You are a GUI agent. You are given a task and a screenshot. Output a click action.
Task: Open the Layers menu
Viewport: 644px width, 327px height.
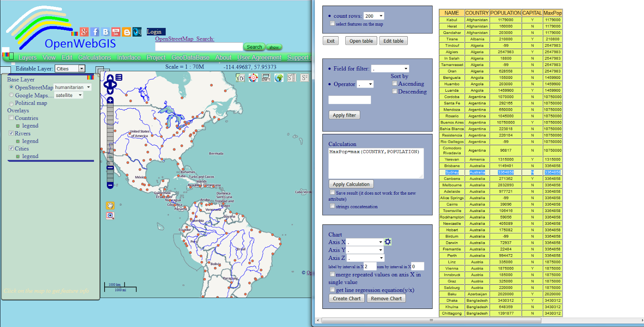click(x=27, y=58)
